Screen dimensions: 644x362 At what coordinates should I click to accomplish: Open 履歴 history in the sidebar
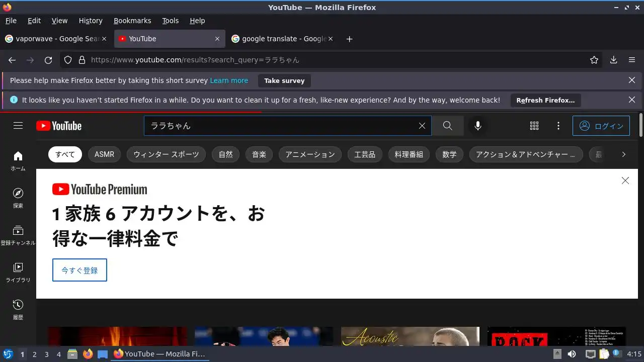(18, 310)
